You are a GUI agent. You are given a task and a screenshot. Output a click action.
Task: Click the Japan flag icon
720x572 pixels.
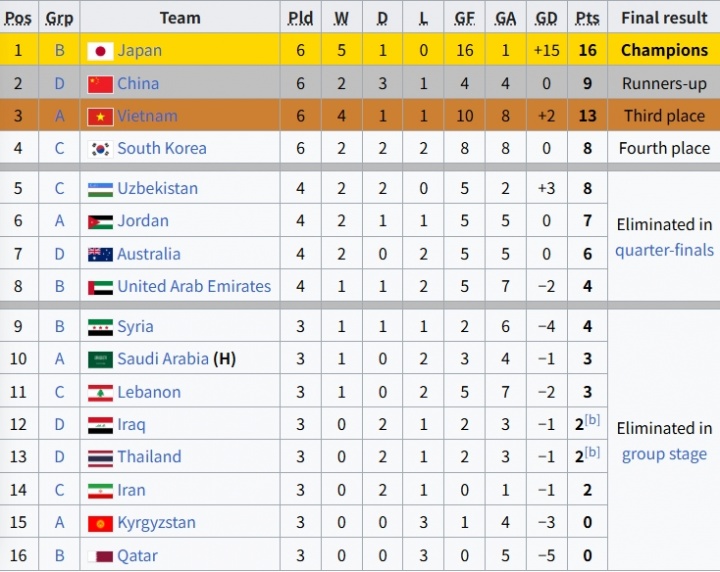pyautogui.click(x=100, y=51)
